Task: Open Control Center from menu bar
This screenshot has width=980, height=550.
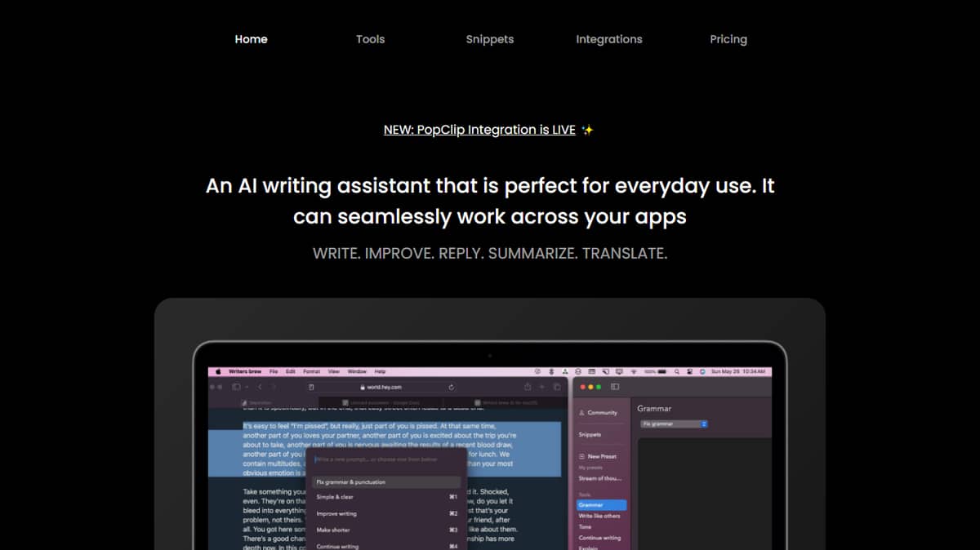Action: pos(689,372)
